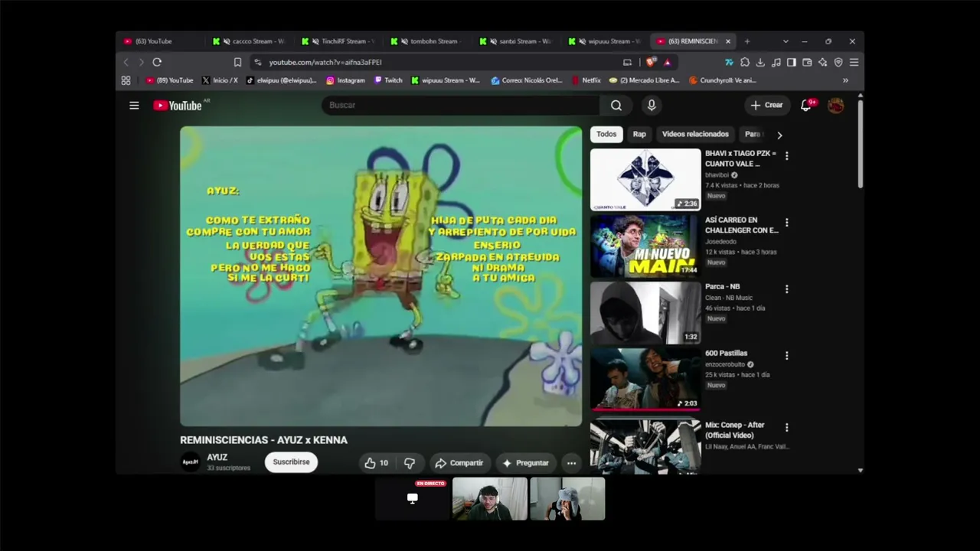980x551 pixels.
Task: Open the Inicio / X bookmark
Action: pyautogui.click(x=220, y=80)
